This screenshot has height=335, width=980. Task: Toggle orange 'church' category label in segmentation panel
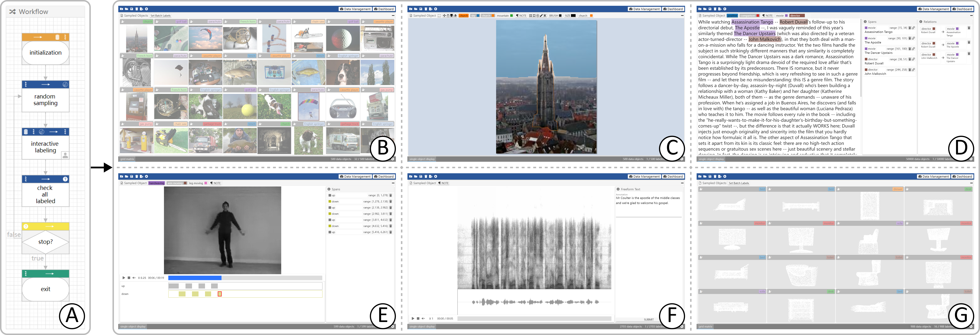coord(464,16)
